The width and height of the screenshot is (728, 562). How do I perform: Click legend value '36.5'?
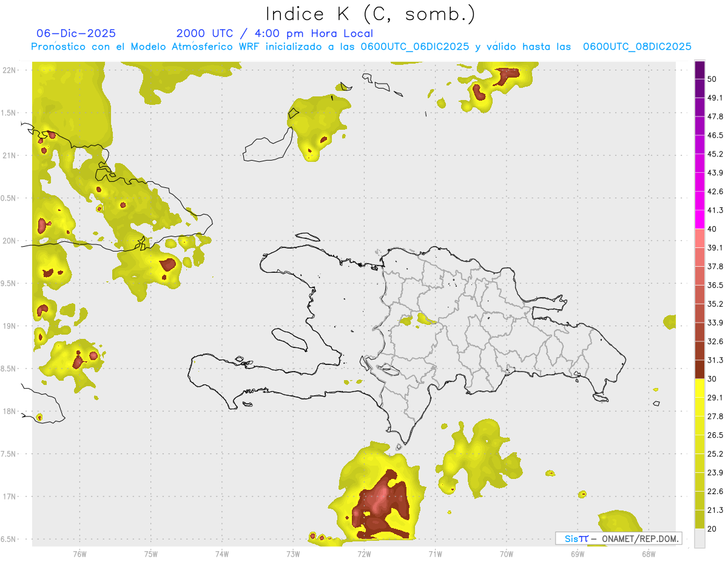pos(715,285)
